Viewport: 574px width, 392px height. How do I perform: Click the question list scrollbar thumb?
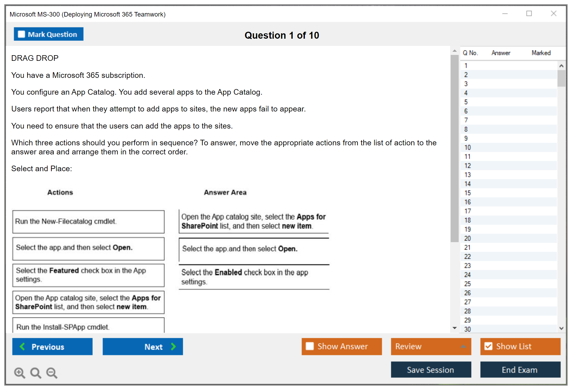tap(561, 78)
